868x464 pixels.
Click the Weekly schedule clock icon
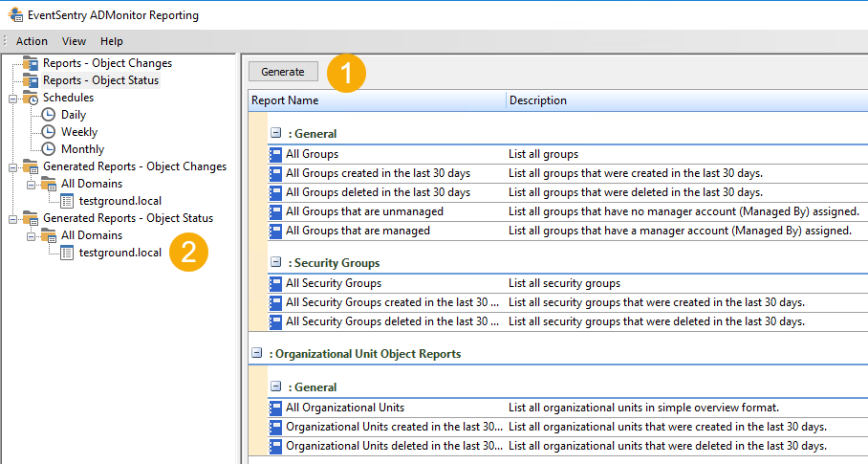point(49,132)
